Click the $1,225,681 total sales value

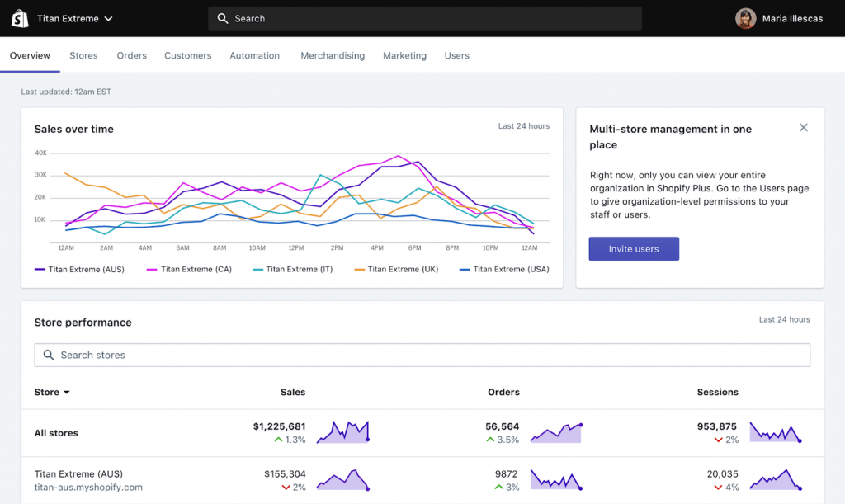tap(279, 426)
